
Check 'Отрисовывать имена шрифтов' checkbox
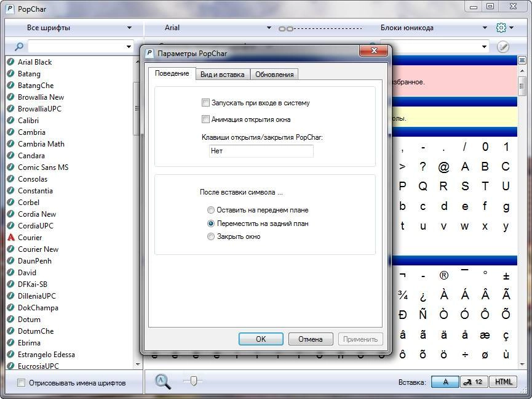pyautogui.click(x=21, y=383)
